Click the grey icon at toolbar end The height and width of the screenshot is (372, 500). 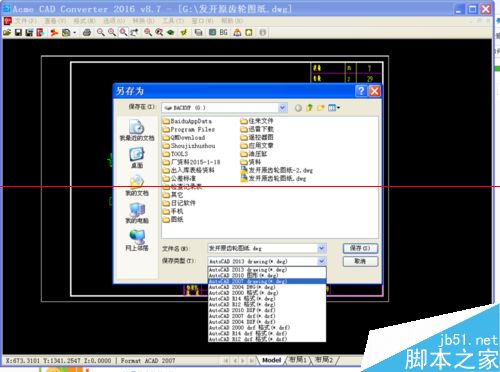(x=263, y=32)
